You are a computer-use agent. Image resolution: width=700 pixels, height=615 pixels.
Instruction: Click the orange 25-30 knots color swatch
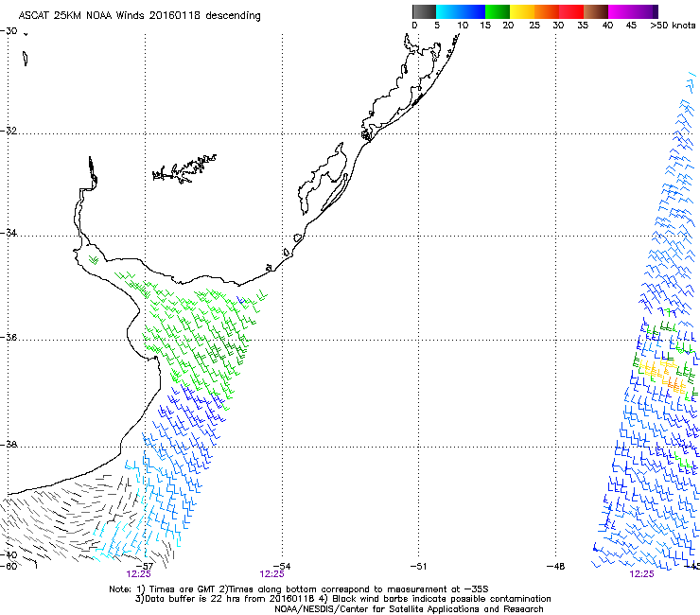[x=547, y=11]
